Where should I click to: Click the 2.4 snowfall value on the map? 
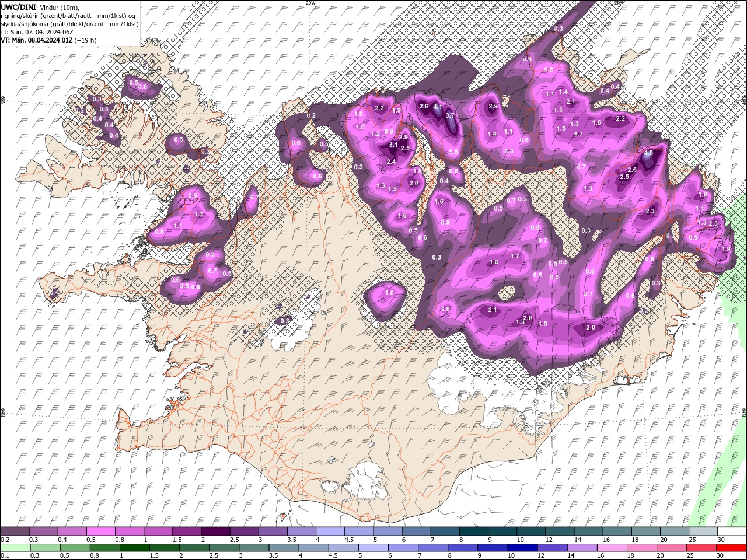pos(391,162)
